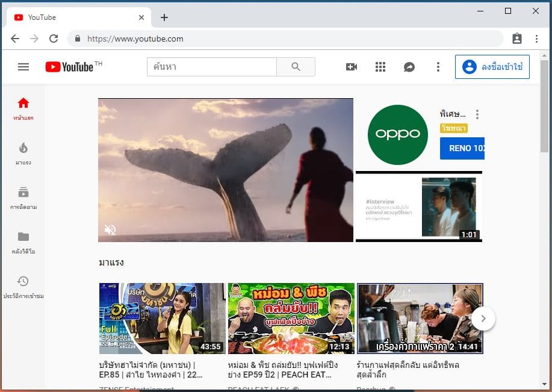Play the whale advertisement video
The width and height of the screenshot is (552, 392).
click(226, 170)
